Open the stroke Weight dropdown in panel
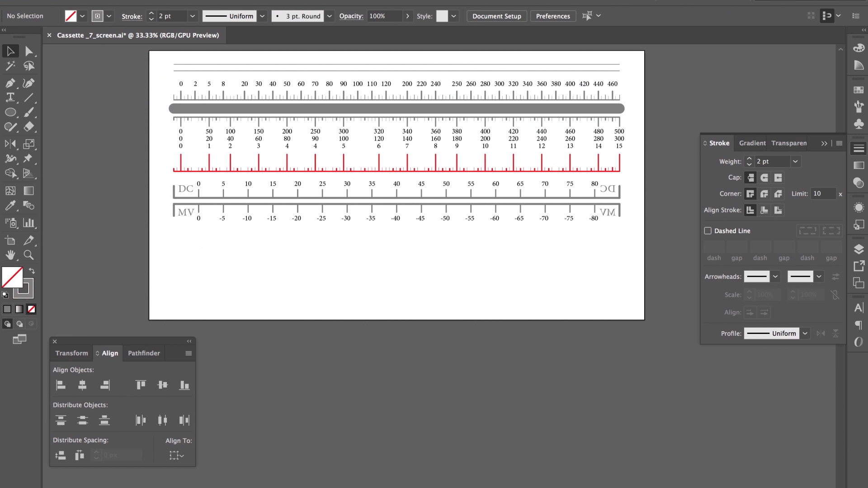 click(795, 161)
